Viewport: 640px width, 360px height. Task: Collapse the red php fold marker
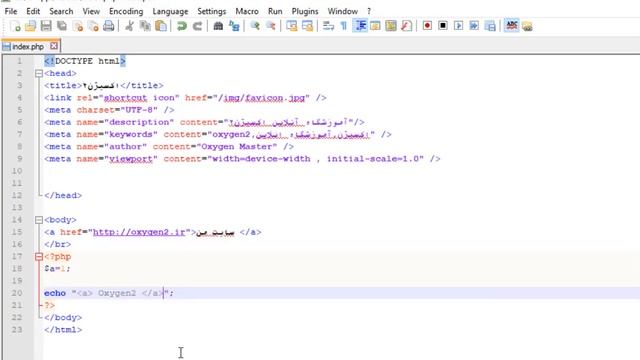tap(39, 257)
